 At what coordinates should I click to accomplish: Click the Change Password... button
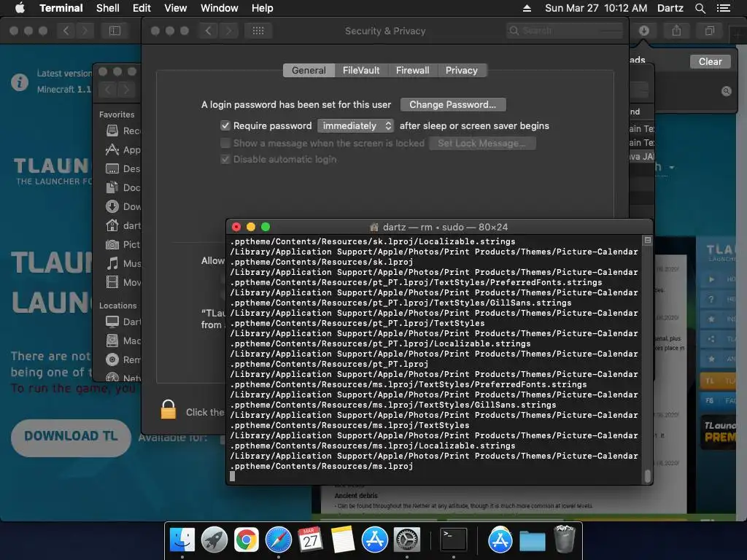(x=453, y=105)
